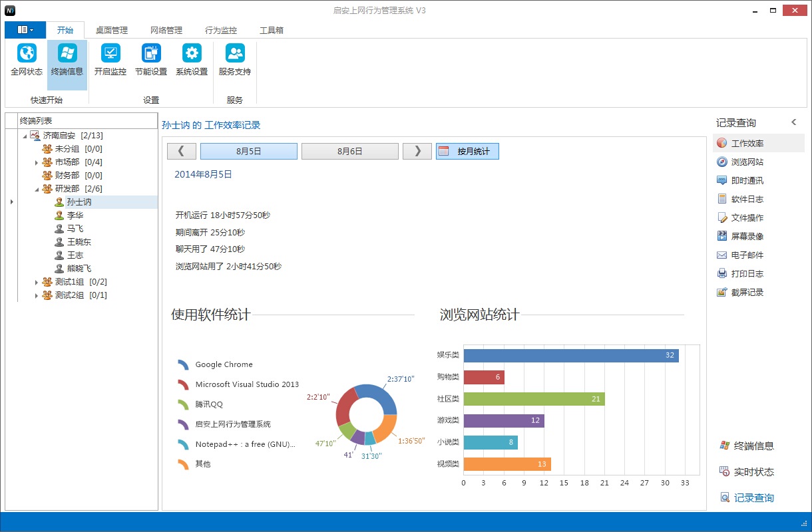Click the app logo in title bar

click(10, 10)
